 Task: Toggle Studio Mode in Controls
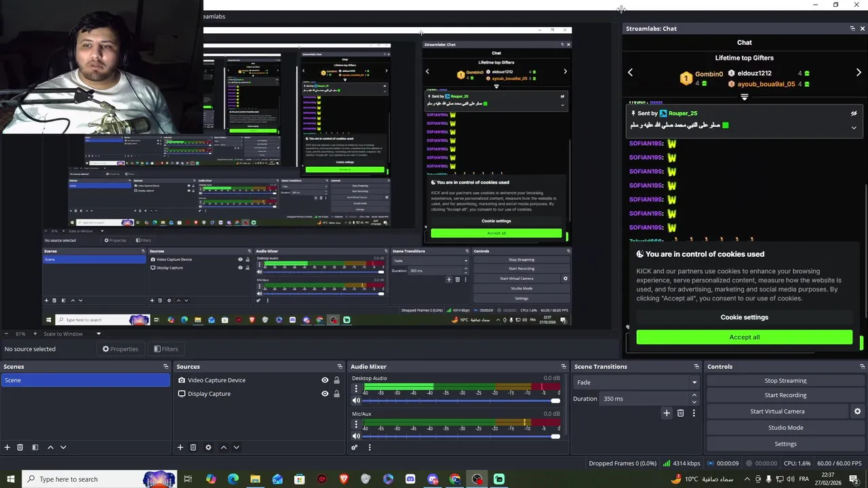(x=785, y=428)
